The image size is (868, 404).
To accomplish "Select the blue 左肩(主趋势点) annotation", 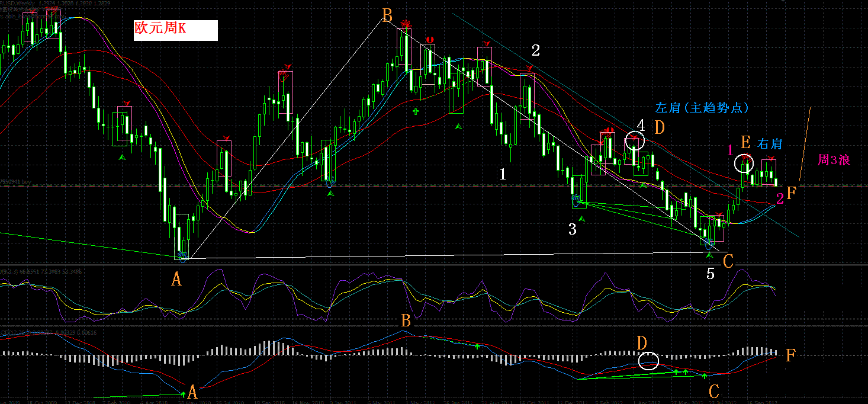I will (702, 108).
